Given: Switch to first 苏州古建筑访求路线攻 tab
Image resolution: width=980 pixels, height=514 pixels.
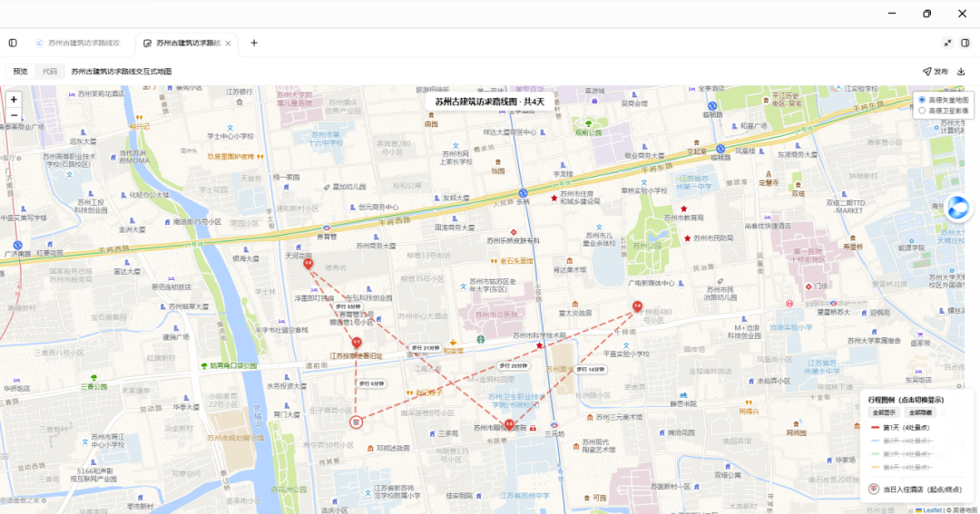Looking at the screenshot, I should click(78, 44).
